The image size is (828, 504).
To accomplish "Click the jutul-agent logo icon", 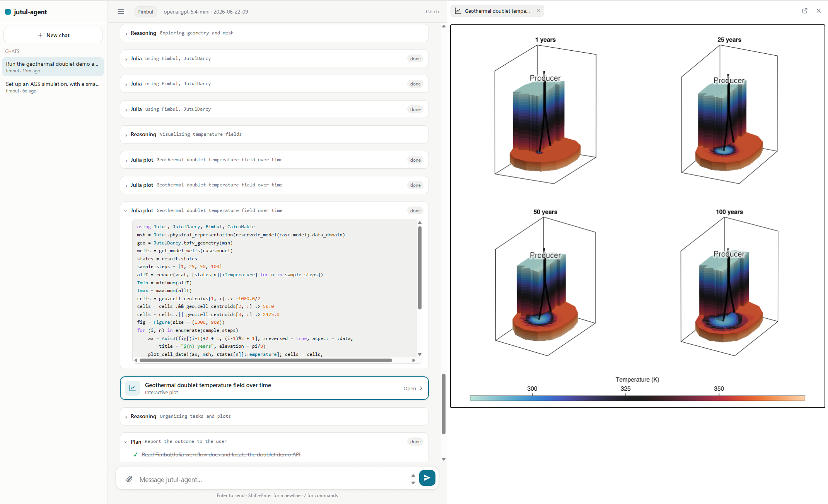I will (8, 12).
